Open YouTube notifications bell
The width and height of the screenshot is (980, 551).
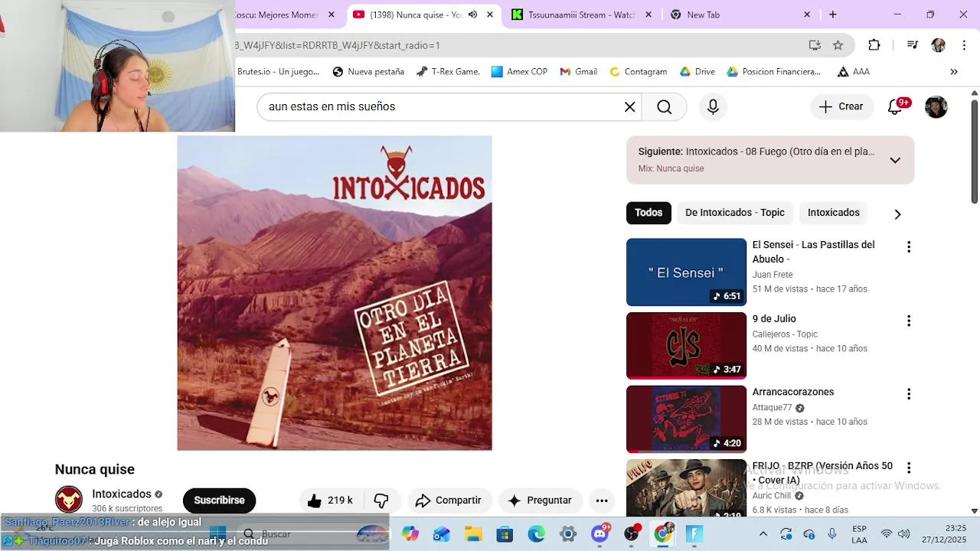895,107
